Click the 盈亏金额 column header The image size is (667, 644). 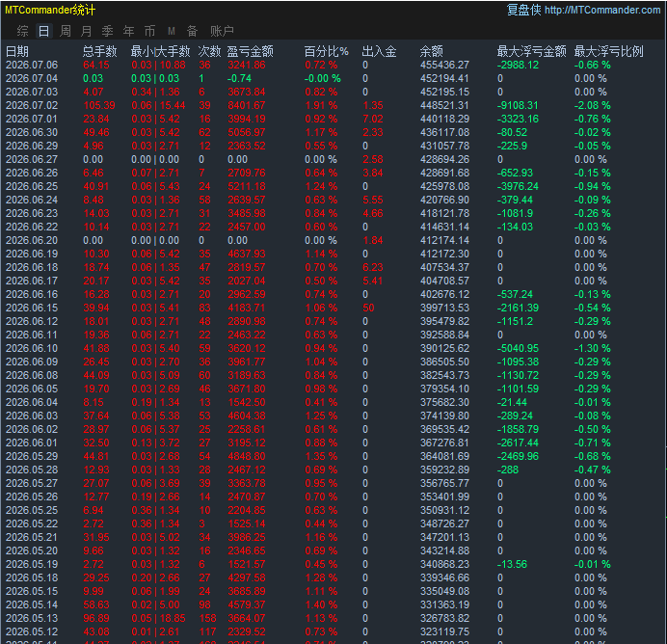tap(251, 51)
